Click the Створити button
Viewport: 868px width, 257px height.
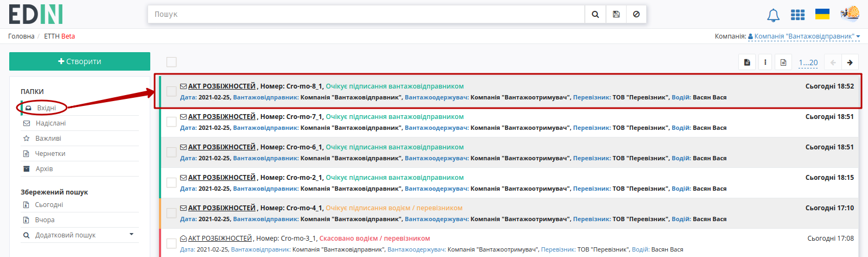(x=80, y=61)
